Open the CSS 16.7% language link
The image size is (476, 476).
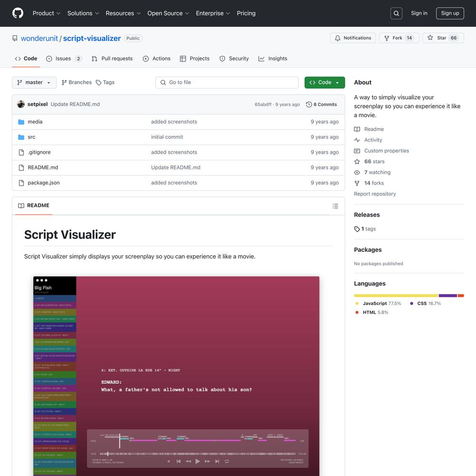click(x=425, y=304)
